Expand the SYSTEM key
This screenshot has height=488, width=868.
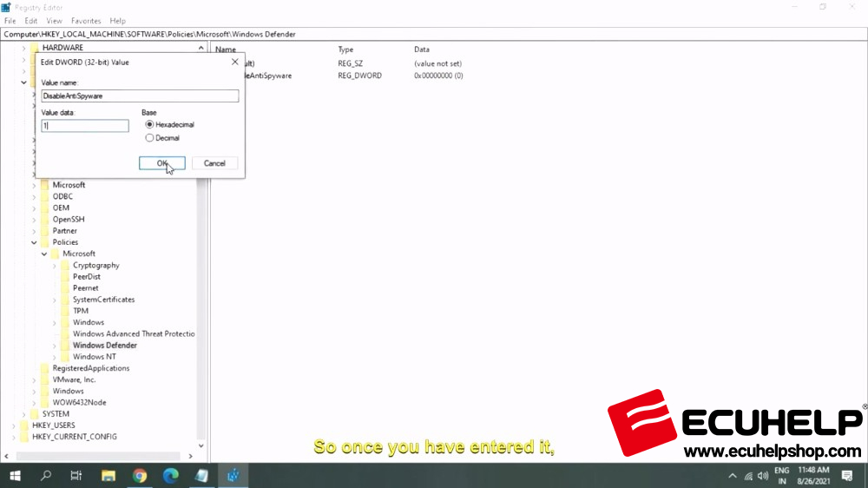(23, 414)
